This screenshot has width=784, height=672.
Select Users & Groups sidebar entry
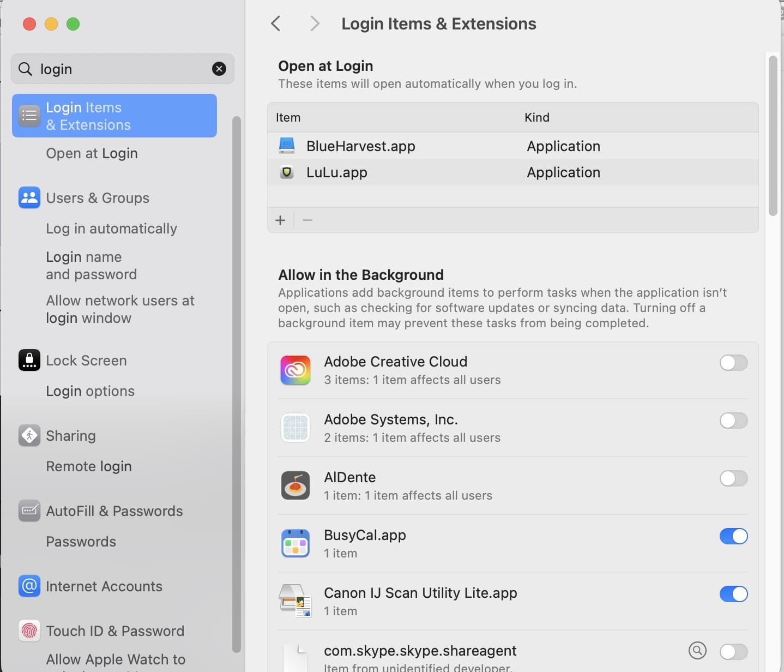(98, 197)
